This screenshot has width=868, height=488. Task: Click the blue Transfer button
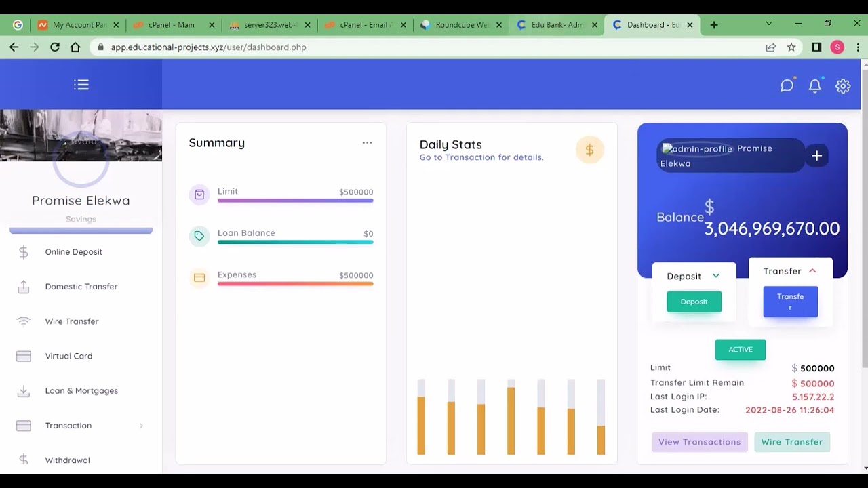pyautogui.click(x=790, y=302)
